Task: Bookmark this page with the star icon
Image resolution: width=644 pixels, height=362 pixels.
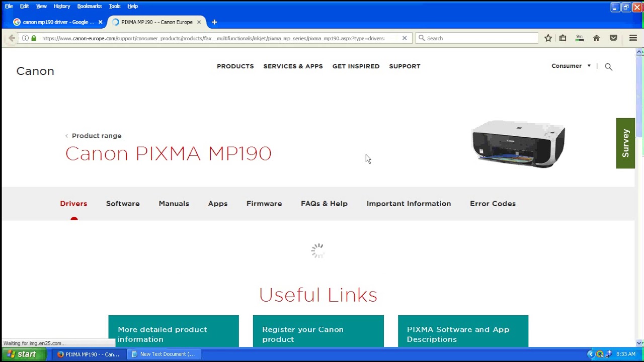Action: coord(548,38)
